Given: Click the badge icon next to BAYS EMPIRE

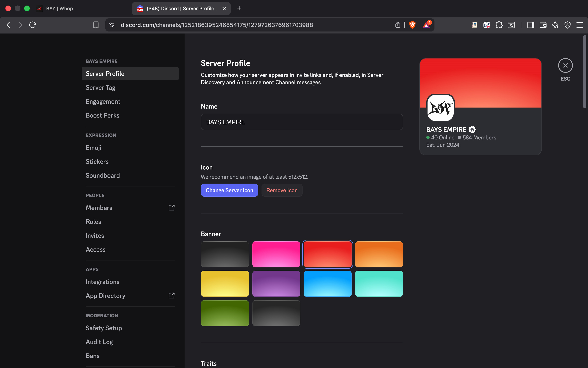Looking at the screenshot, I should pos(472,129).
